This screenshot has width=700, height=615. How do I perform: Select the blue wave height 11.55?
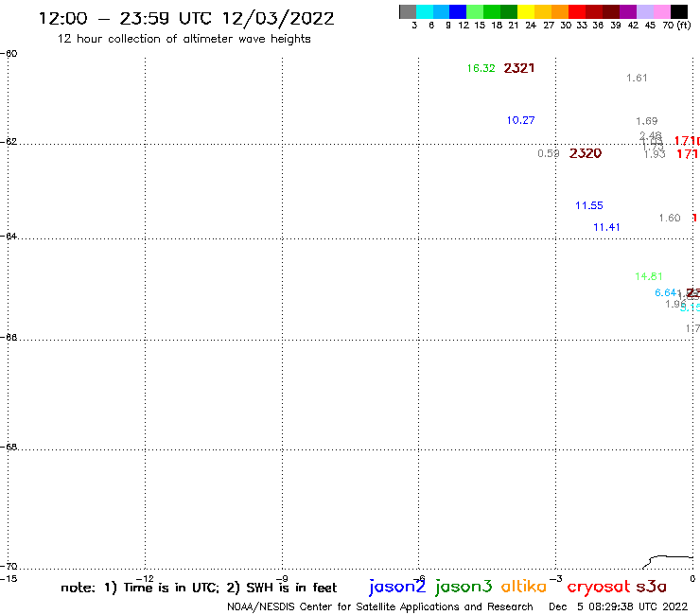click(588, 205)
